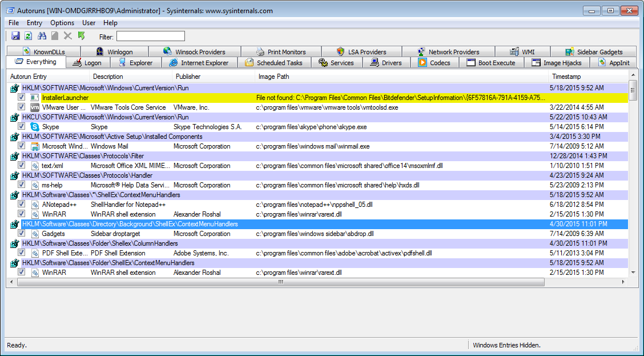This screenshot has width=644, height=356.
Task: Click registry icon beside HKCU Run key
Action: (15, 117)
